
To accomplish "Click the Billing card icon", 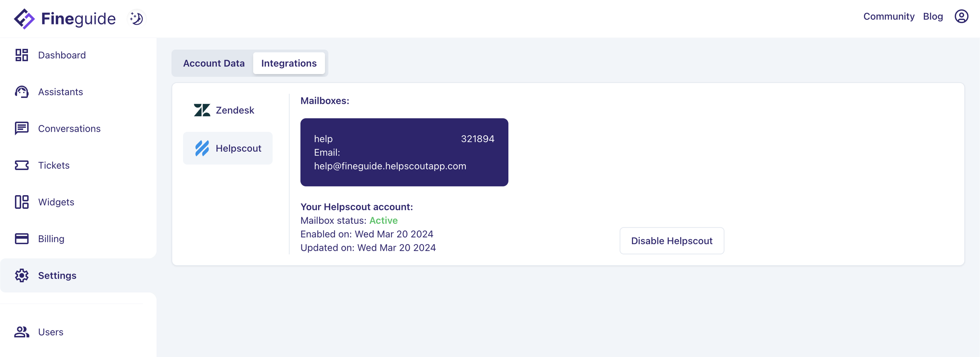I will pyautogui.click(x=22, y=239).
